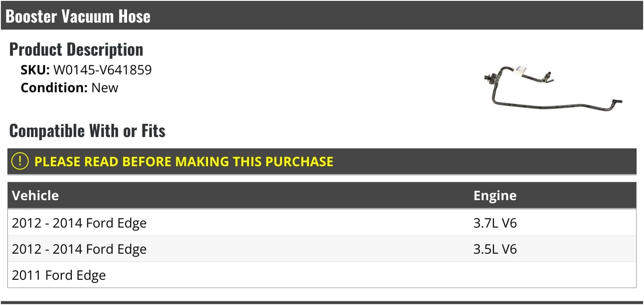Select the SKU number W0145-V641859
Image resolution: width=644 pixels, height=305 pixels.
(x=102, y=70)
